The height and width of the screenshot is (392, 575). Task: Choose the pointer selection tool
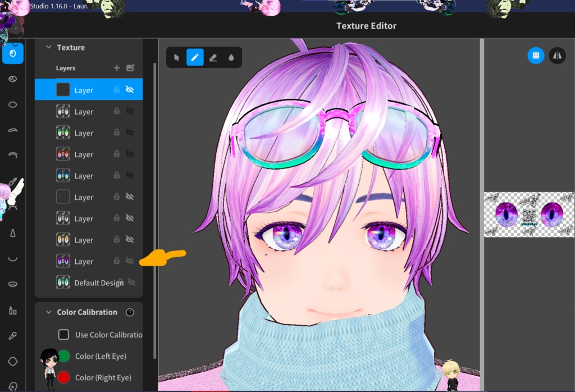[x=176, y=57]
